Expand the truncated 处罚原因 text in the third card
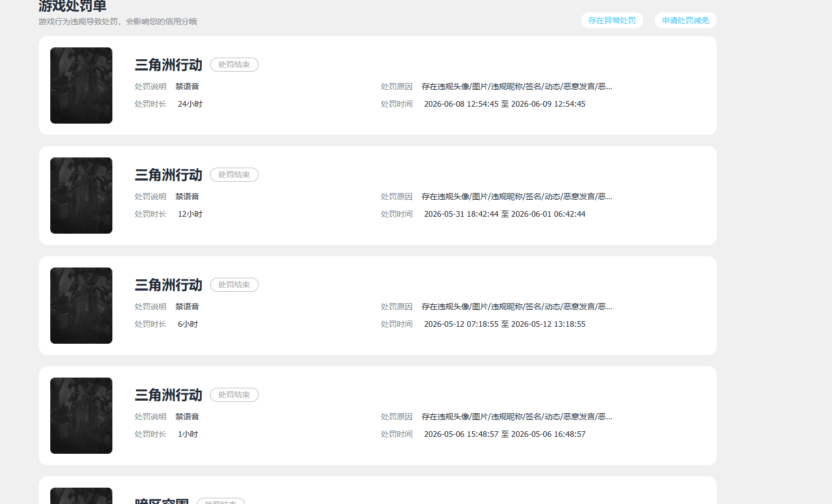832x504 pixels. pos(517,306)
